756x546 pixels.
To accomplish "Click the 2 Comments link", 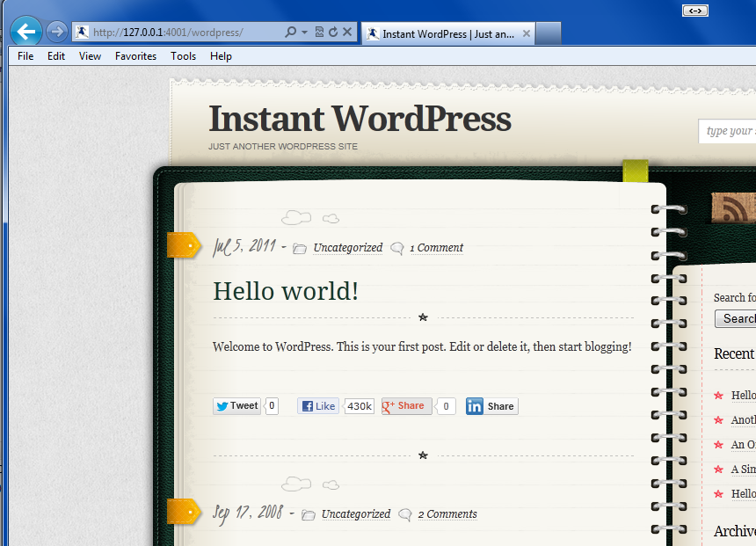I will tap(447, 514).
